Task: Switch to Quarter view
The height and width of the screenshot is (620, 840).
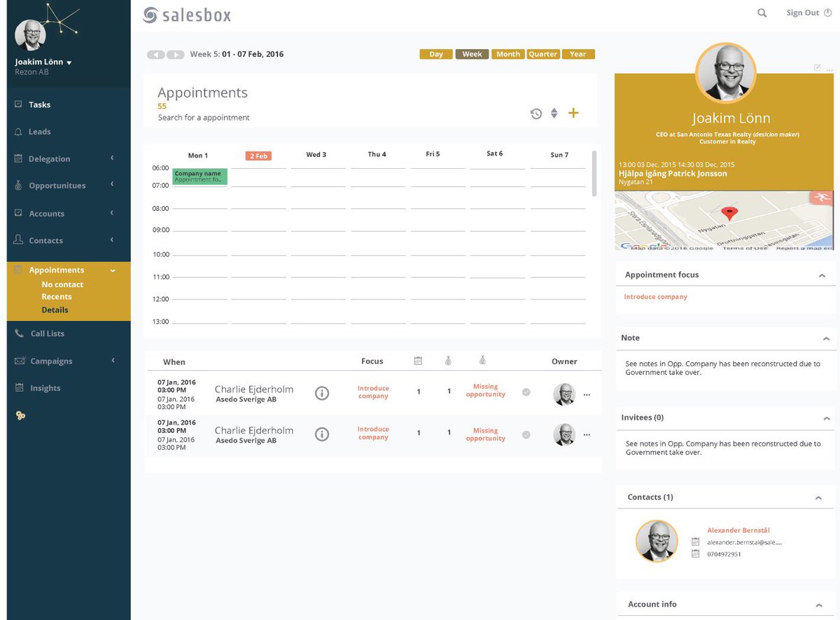Action: pos(543,54)
